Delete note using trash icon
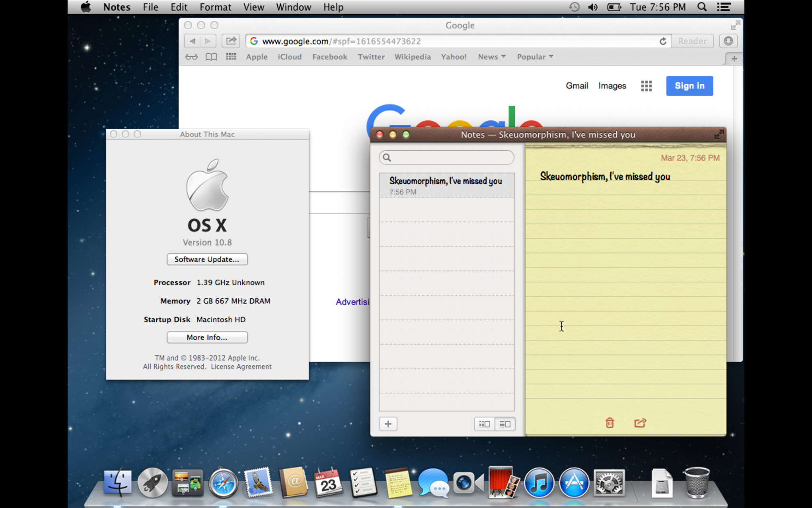 (609, 423)
